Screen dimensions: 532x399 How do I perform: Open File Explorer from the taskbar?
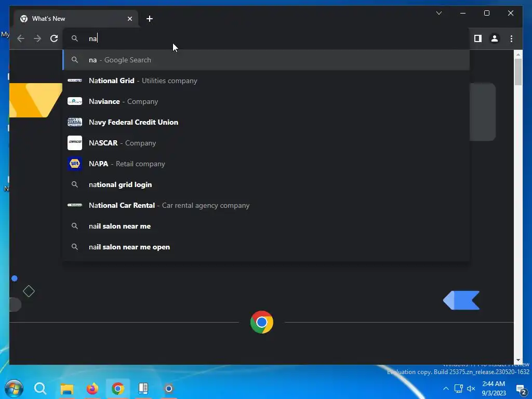(67, 389)
